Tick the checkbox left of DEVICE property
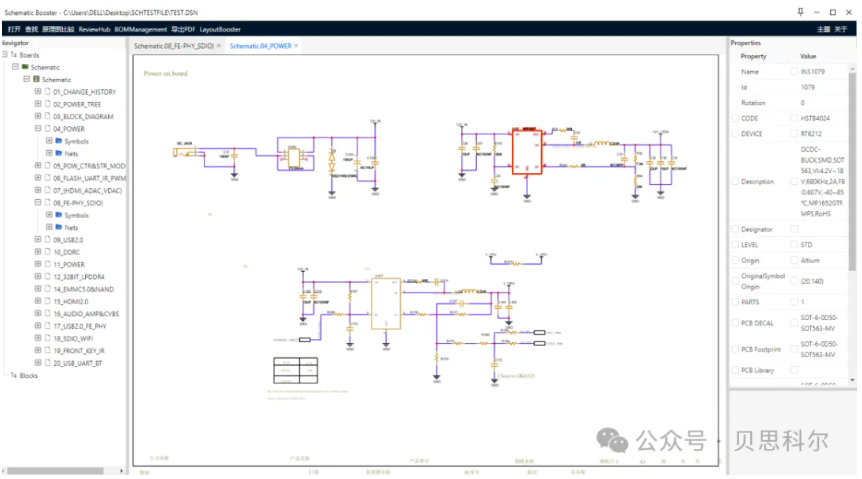Image resolution: width=862 pixels, height=479 pixels. 735,133
